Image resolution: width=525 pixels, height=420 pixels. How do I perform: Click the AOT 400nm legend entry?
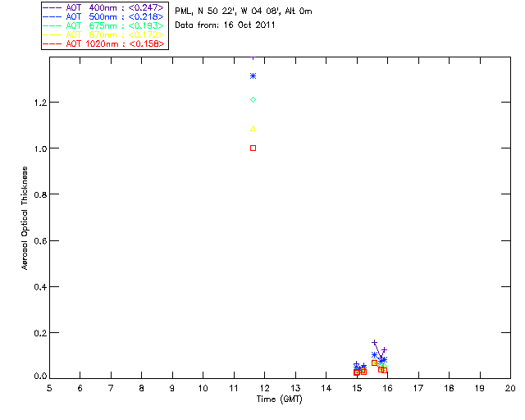coord(103,7)
